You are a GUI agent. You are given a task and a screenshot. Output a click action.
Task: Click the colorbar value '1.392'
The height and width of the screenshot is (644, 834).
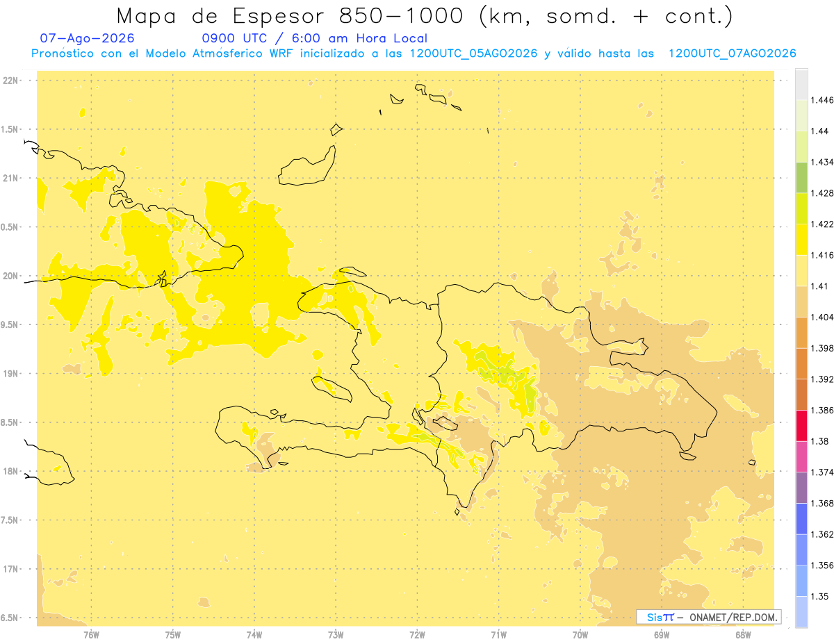(x=821, y=379)
